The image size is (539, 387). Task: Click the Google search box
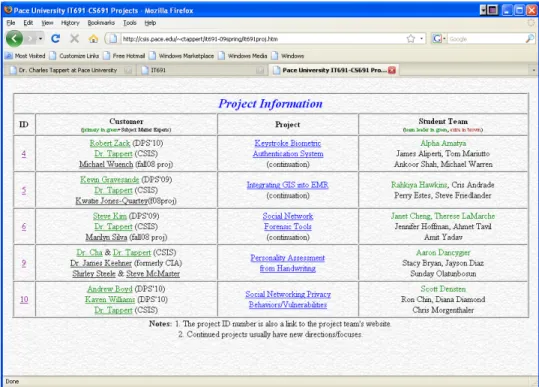486,39
